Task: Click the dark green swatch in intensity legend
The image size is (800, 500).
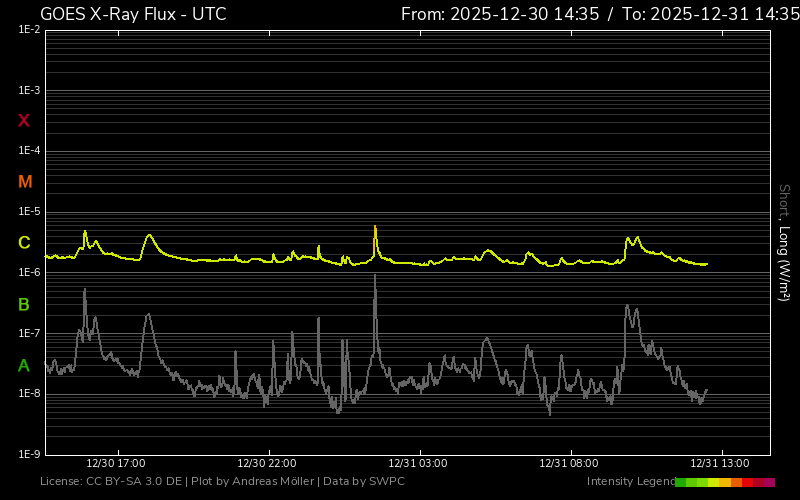Action: click(681, 482)
